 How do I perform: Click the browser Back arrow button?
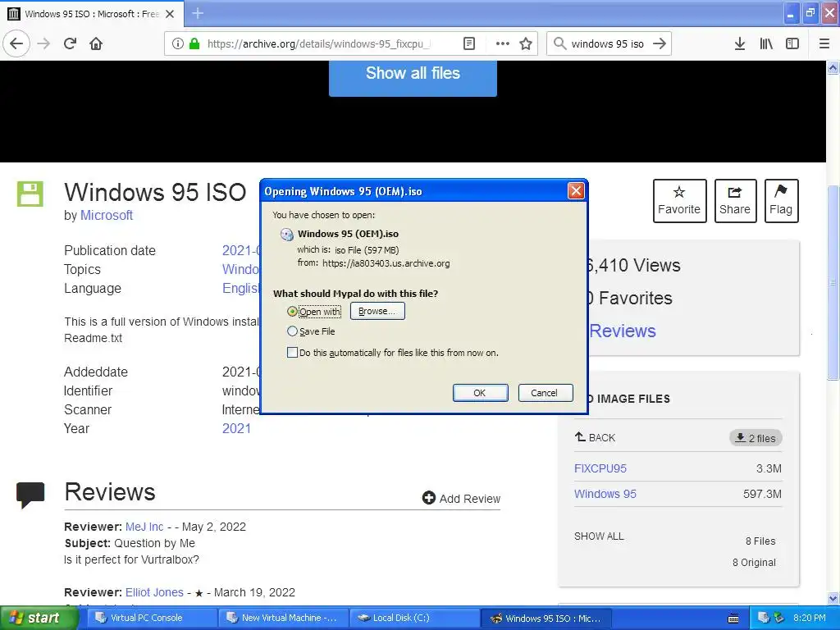pos(16,43)
